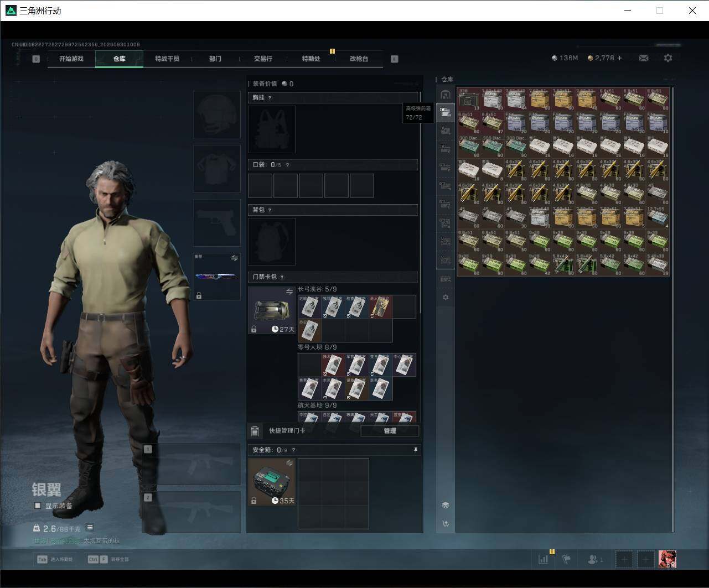Click 转移全部 Ctrl F shortcut button
This screenshot has height=588, width=709.
[108, 559]
